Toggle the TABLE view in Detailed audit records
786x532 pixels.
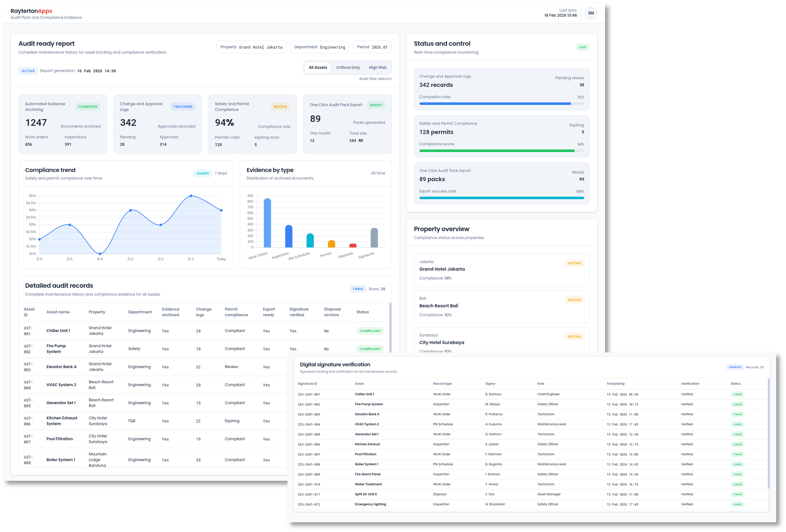pyautogui.click(x=357, y=289)
